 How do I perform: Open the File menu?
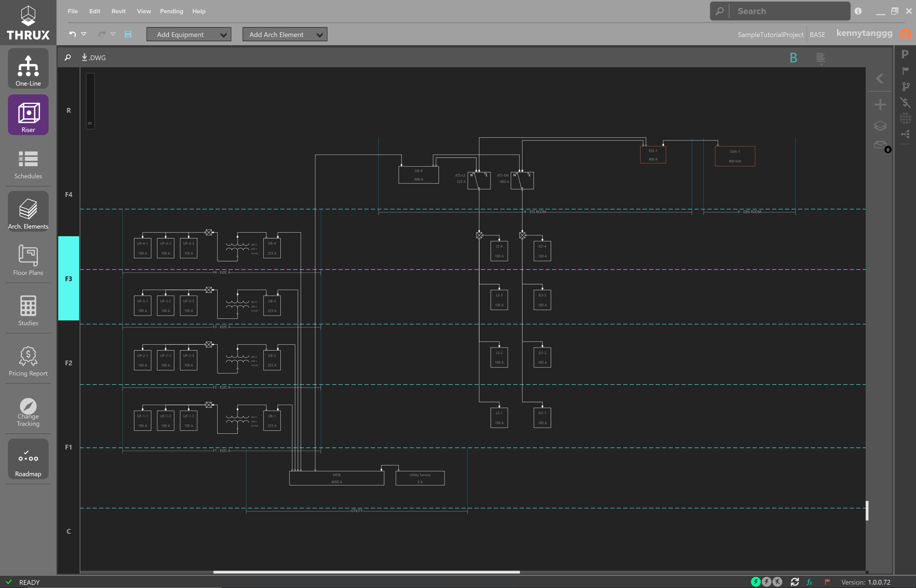tap(73, 11)
